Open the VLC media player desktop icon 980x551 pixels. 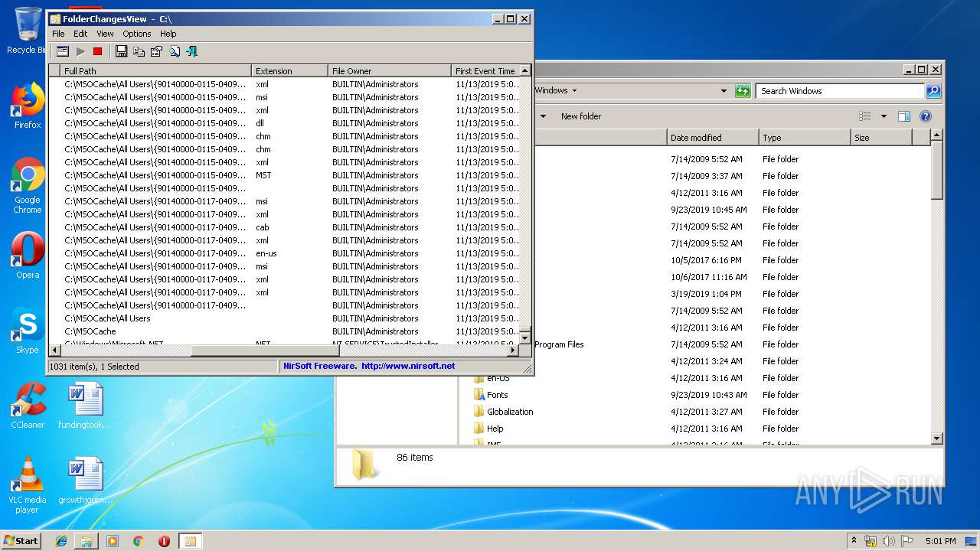(x=28, y=485)
